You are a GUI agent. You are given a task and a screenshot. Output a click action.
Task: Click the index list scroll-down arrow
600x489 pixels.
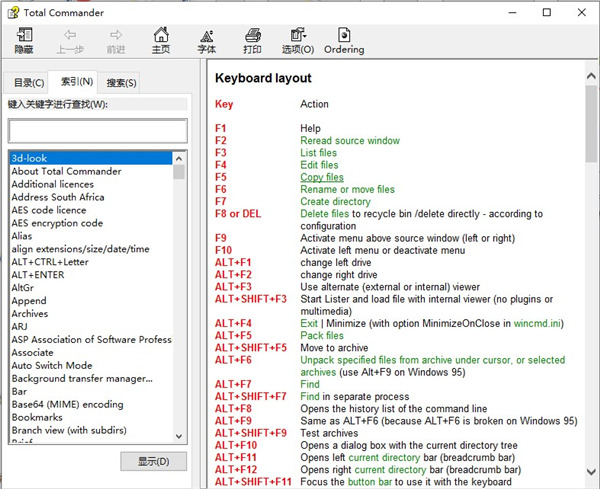[180, 435]
